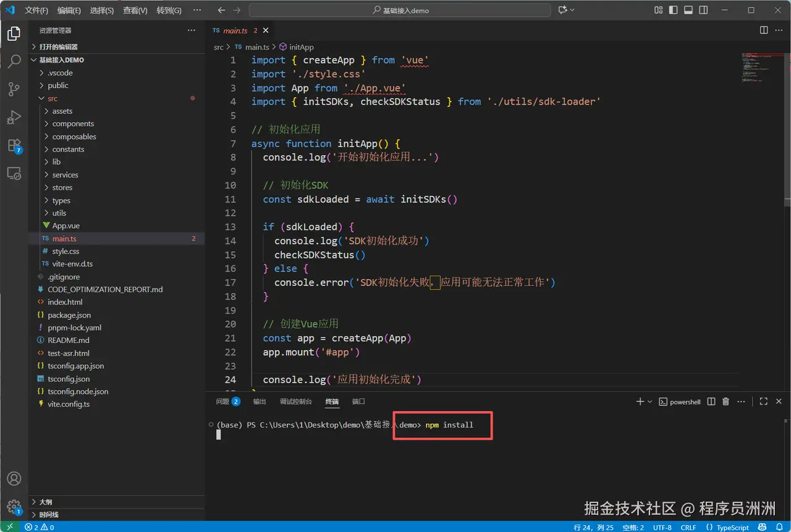Screen dimensions: 791x532
Task: Open the Search view in activity bar
Action: pyautogui.click(x=14, y=61)
